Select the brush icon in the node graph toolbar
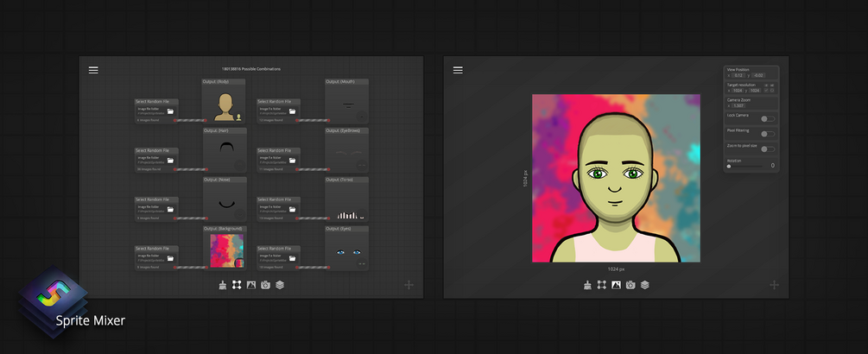Screen dimensions: 868x354 pos(223,285)
